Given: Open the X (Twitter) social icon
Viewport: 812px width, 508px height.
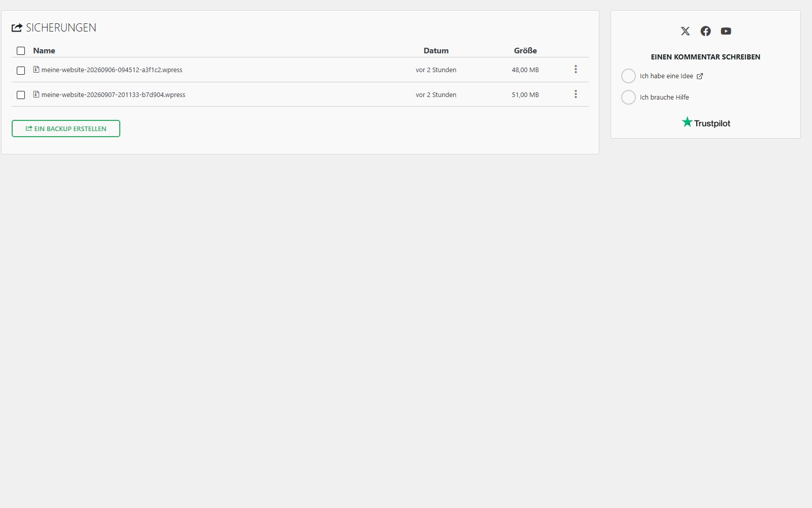Looking at the screenshot, I should tap(685, 31).
